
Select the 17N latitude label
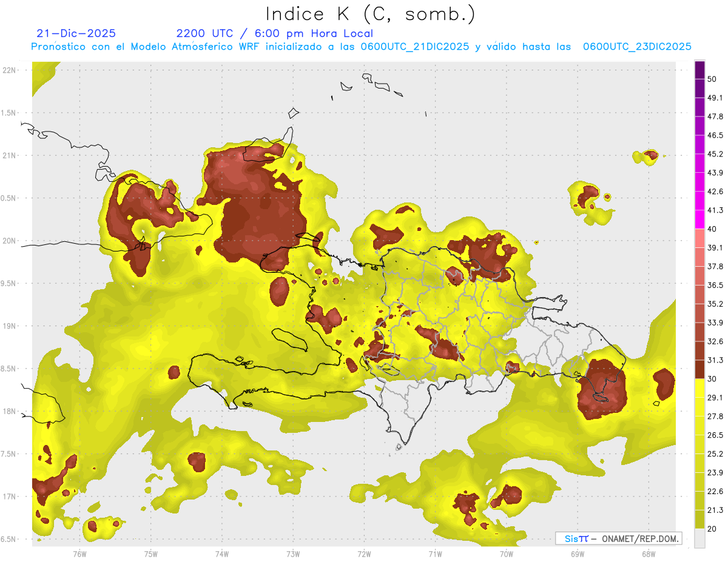click(9, 497)
